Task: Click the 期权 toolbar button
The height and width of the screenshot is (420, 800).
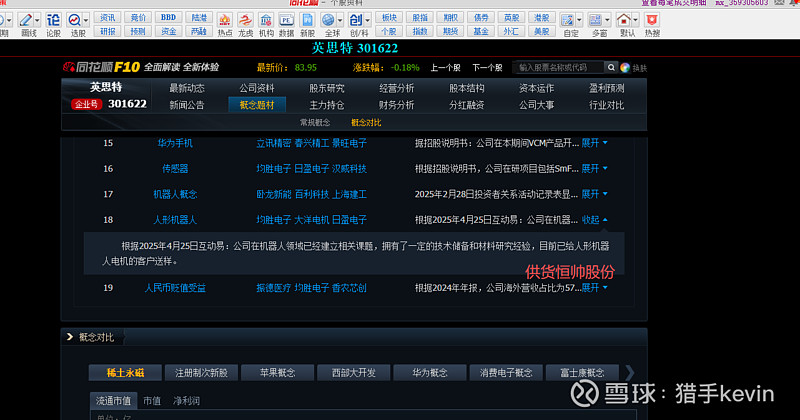Action: 450,17
